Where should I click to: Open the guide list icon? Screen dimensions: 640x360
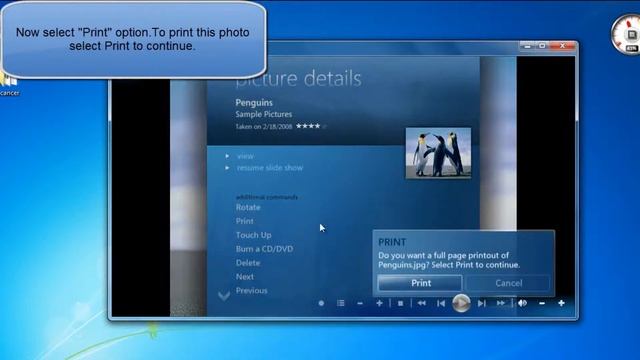[340, 303]
